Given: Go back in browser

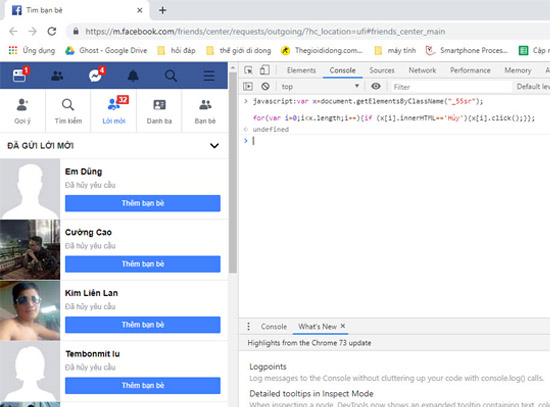Looking at the screenshot, I should click(x=13, y=32).
